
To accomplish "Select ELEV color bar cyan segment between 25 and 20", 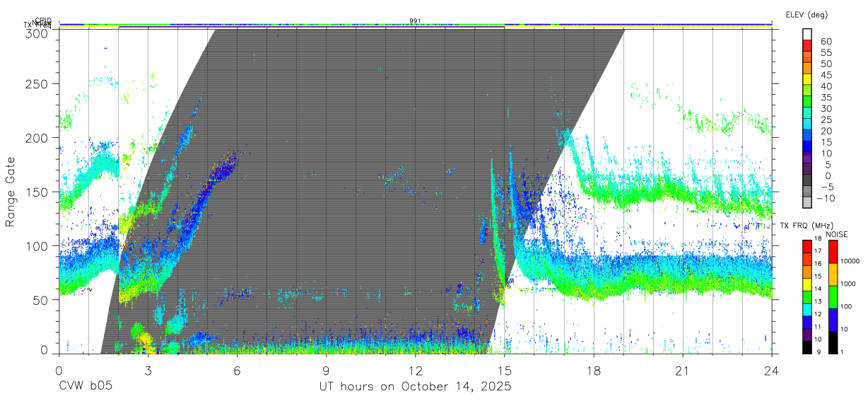I will point(808,125).
